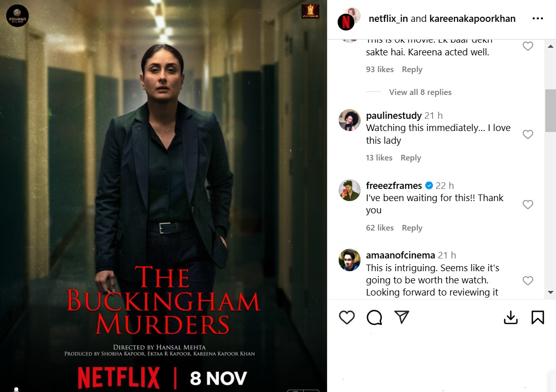Click the scrollbar up arrow
556x392 pixels.
coord(550,46)
